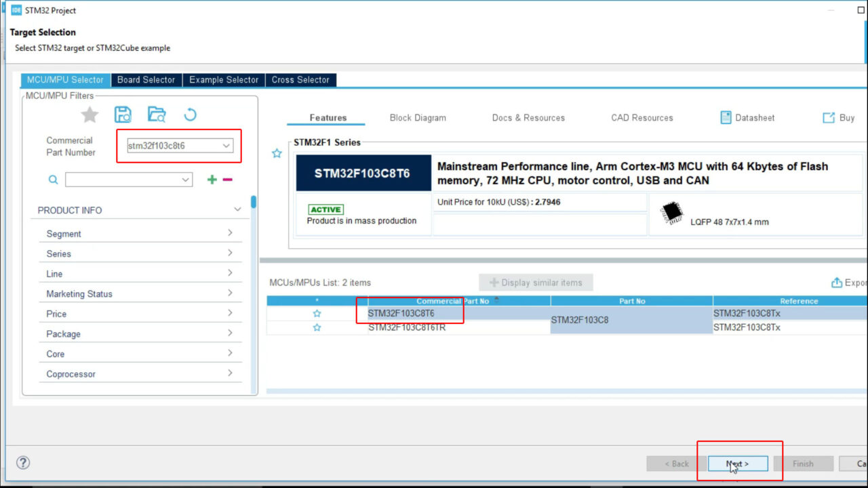Open the Docs & Resources tab
This screenshot has height=488, width=868.
pos(528,117)
